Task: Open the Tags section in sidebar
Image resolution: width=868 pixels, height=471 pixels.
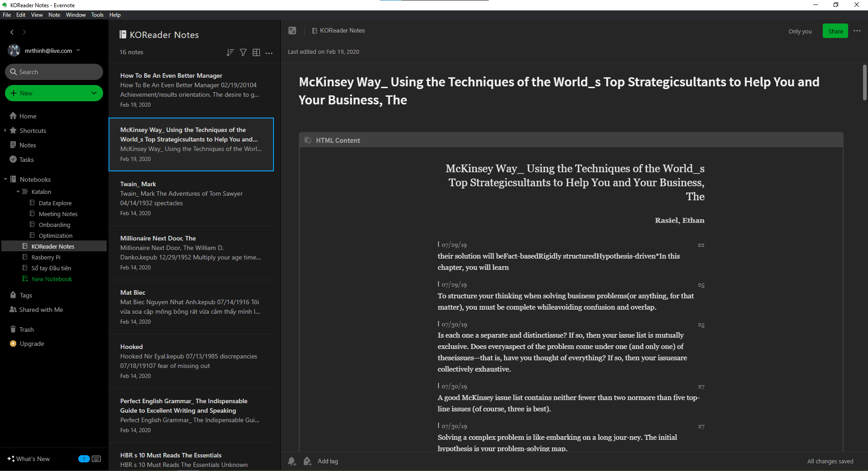Action: pyautogui.click(x=25, y=295)
